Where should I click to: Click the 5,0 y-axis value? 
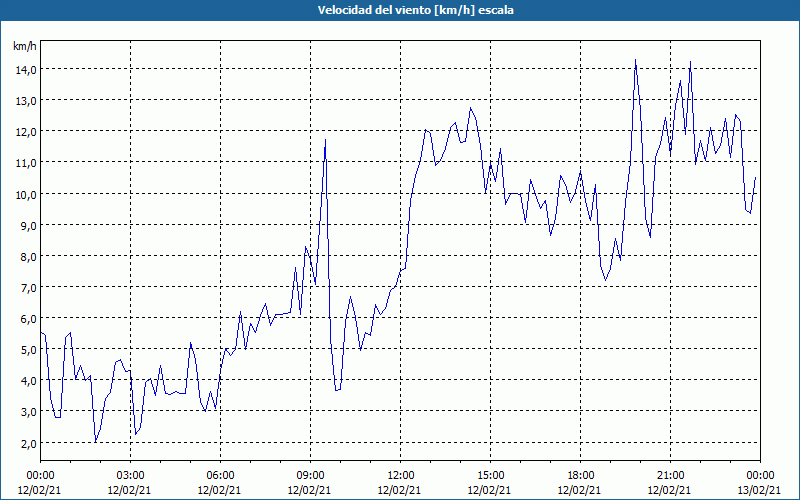click(x=28, y=351)
